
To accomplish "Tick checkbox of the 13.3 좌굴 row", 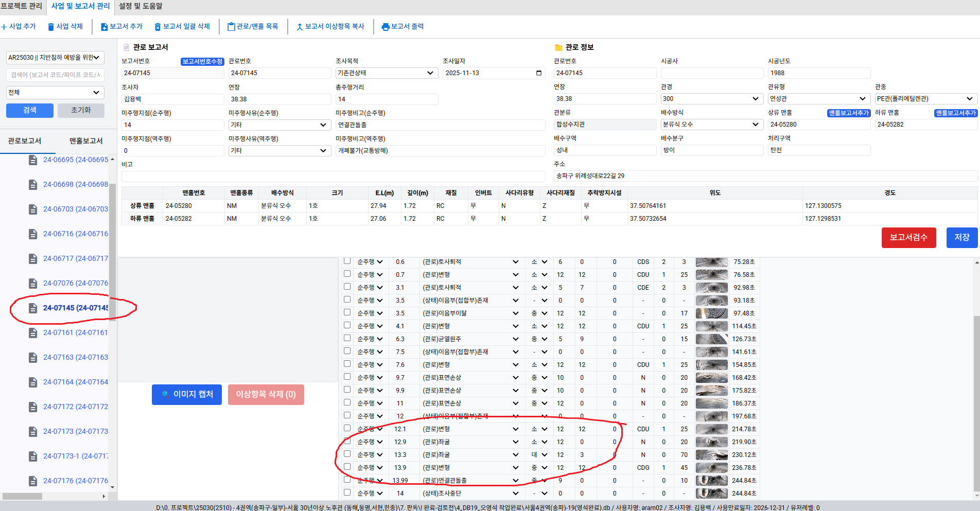I will click(x=347, y=454).
